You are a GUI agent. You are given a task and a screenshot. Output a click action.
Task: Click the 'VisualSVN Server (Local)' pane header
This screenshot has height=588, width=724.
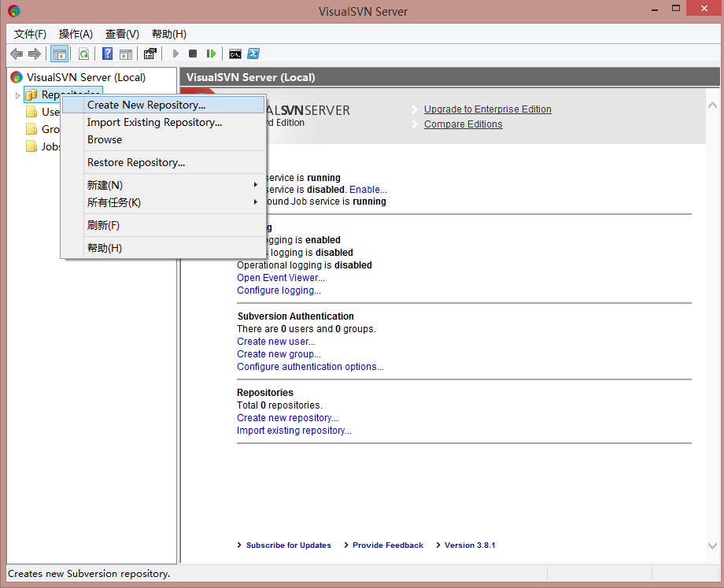[251, 77]
